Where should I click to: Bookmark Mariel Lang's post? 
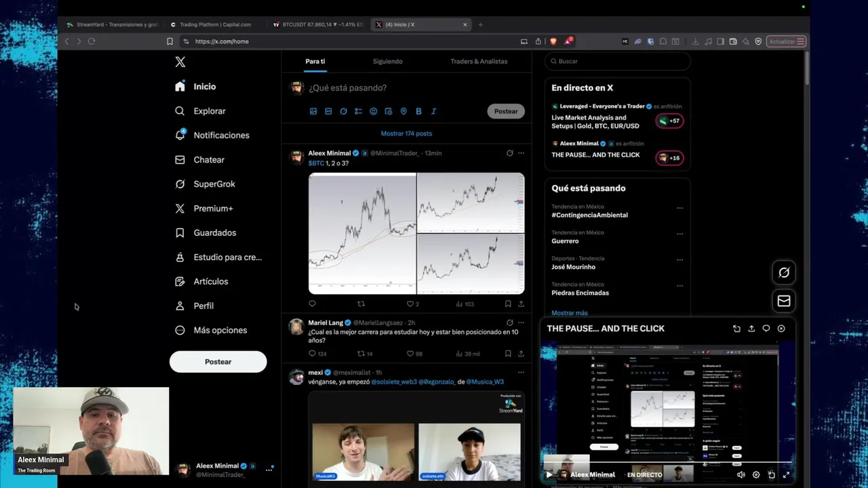(508, 353)
